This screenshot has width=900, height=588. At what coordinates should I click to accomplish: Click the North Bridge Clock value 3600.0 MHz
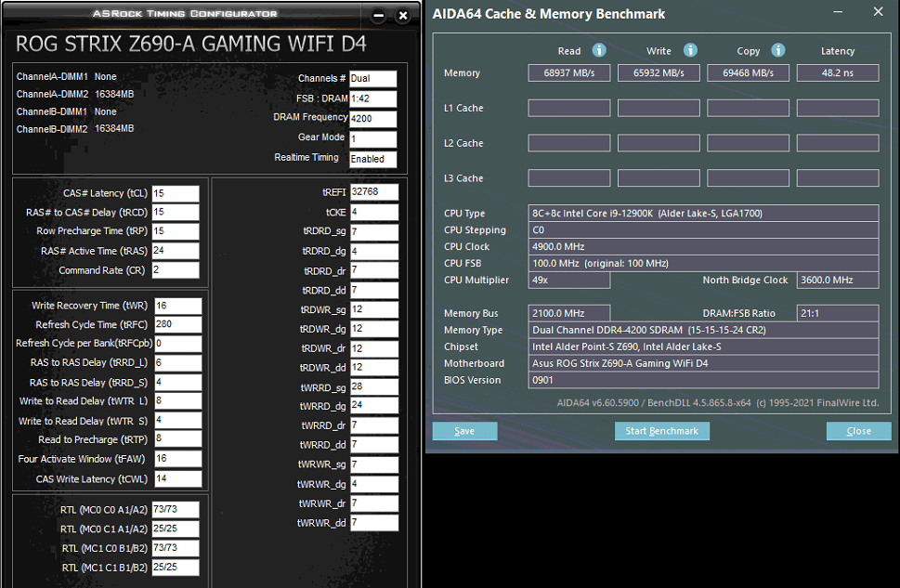tap(838, 280)
